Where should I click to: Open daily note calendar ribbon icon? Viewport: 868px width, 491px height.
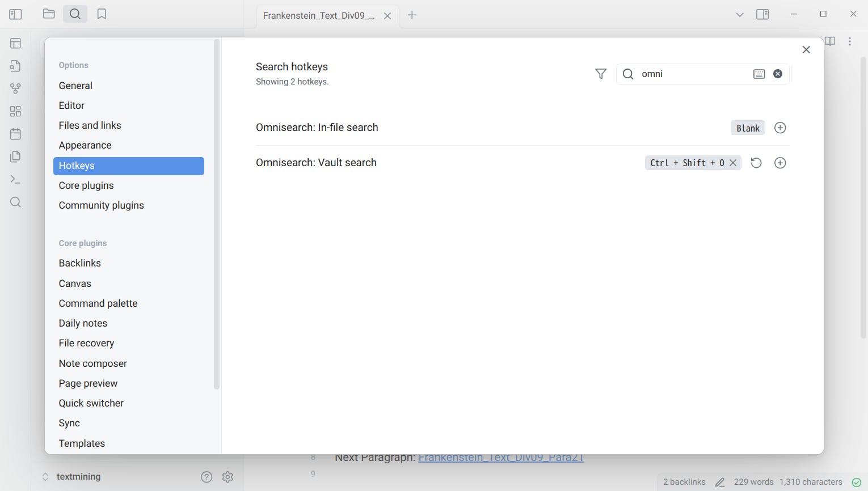[15, 134]
